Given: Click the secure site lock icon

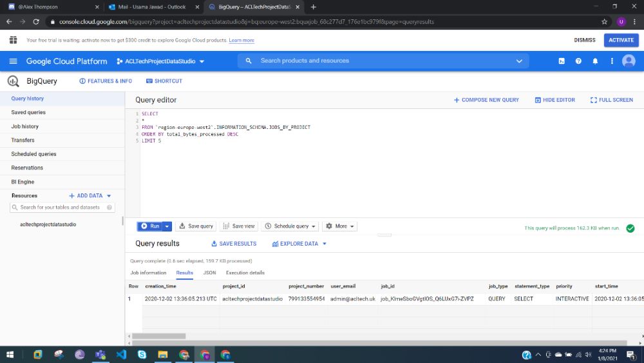Looking at the screenshot, I should coord(53,22).
